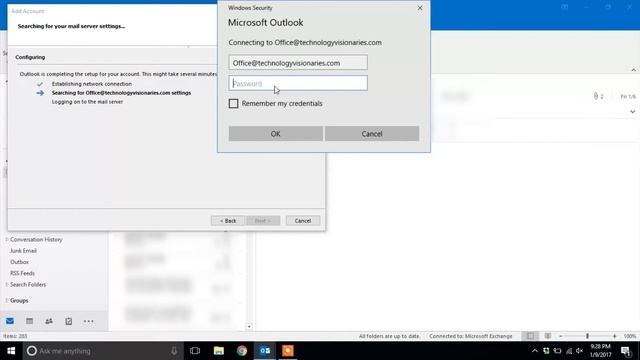Click the 'All folders are up to date.' status
Screen dimensions: 640x360
pos(389,336)
